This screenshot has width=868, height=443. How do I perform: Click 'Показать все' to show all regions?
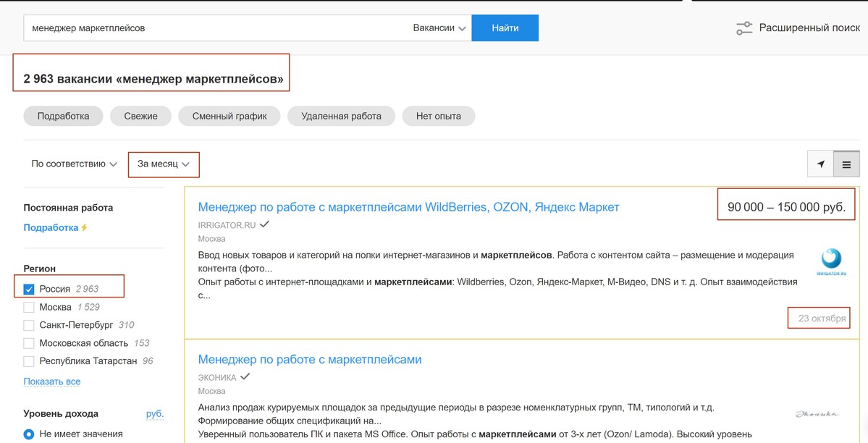pos(52,381)
